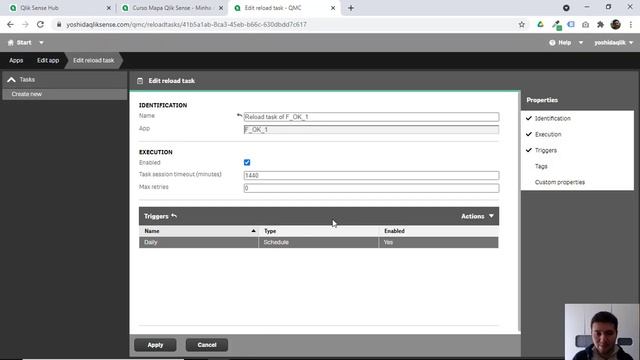Open Chrome three-dot menu
This screenshot has height=360, width=640.
pos(631,24)
